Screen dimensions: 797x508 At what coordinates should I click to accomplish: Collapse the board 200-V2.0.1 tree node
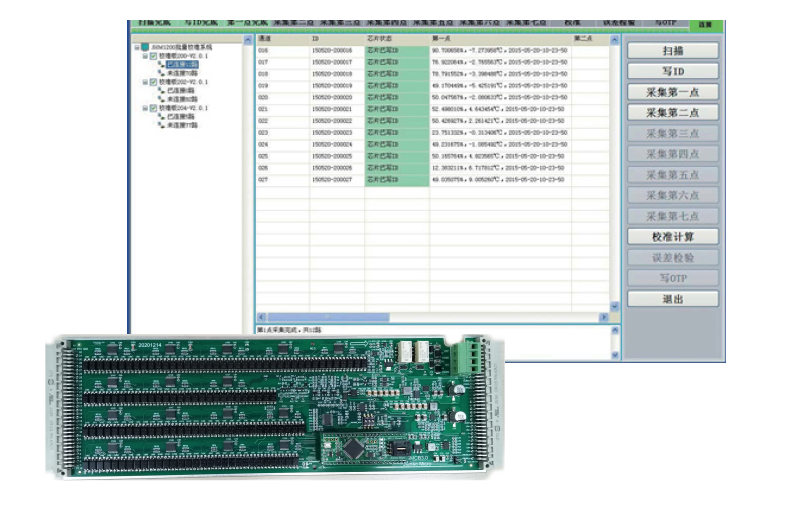click(144, 56)
